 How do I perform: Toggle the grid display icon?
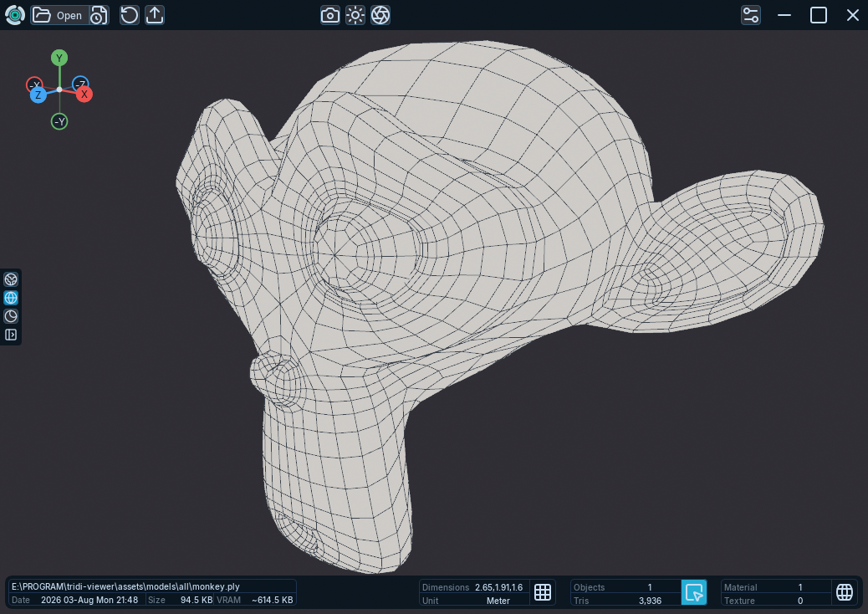(543, 592)
